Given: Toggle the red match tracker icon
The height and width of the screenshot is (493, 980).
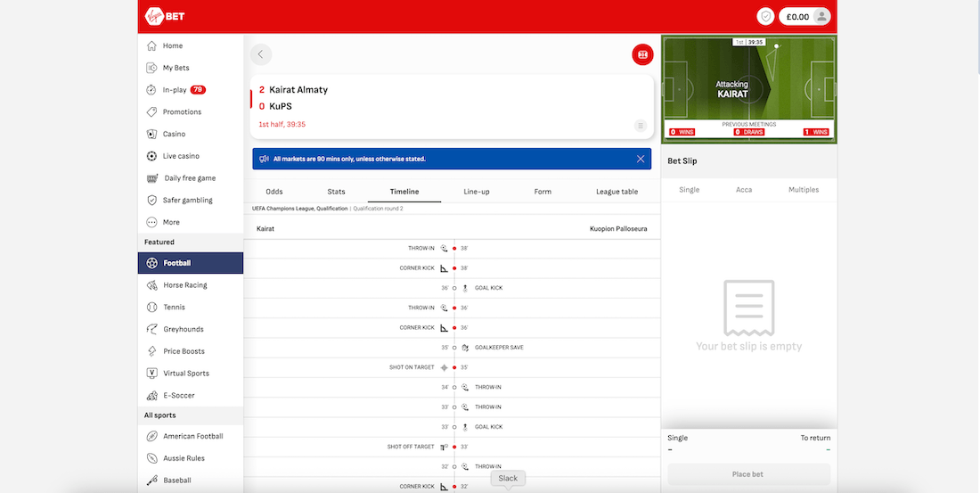Looking at the screenshot, I should coord(642,54).
